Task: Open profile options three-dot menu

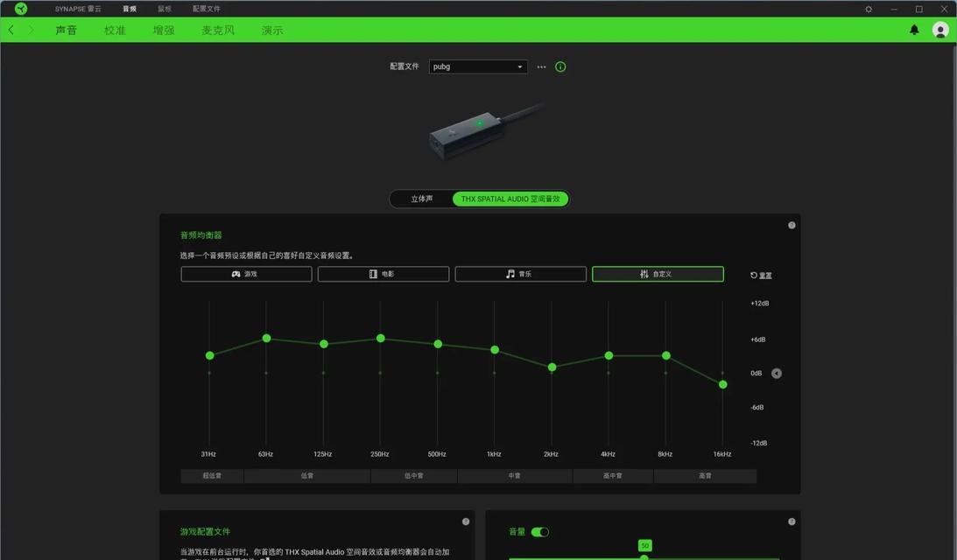Action: (x=541, y=67)
